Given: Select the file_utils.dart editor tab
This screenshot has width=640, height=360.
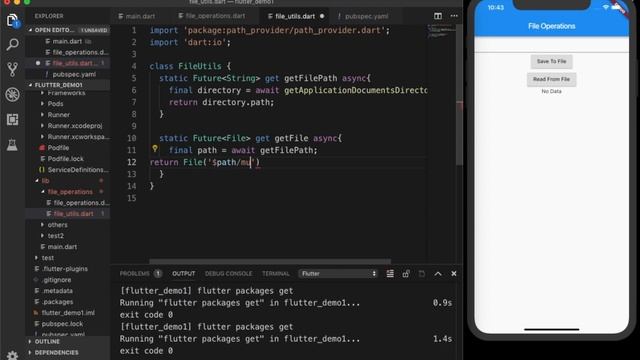Looking at the screenshot, I should (295, 16).
